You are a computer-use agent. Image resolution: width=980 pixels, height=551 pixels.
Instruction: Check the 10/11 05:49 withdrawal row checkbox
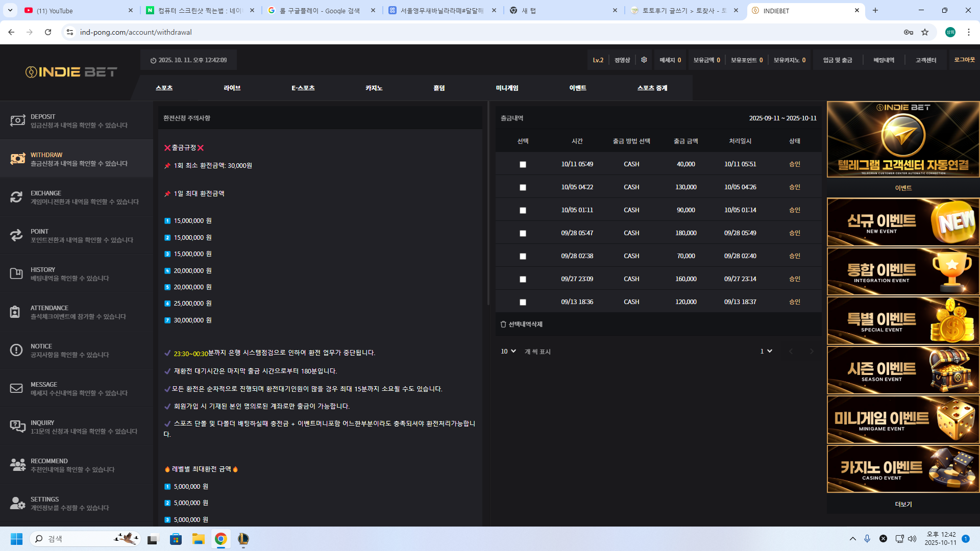click(523, 164)
